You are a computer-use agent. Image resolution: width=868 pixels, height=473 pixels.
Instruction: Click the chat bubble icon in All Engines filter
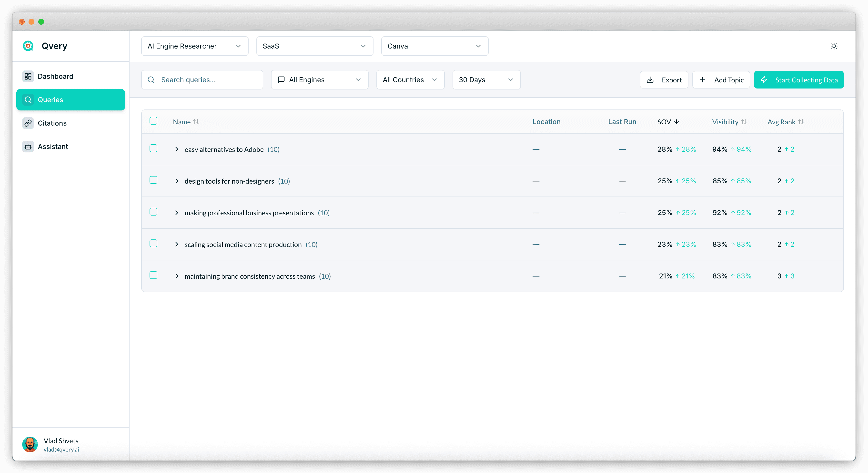point(281,80)
